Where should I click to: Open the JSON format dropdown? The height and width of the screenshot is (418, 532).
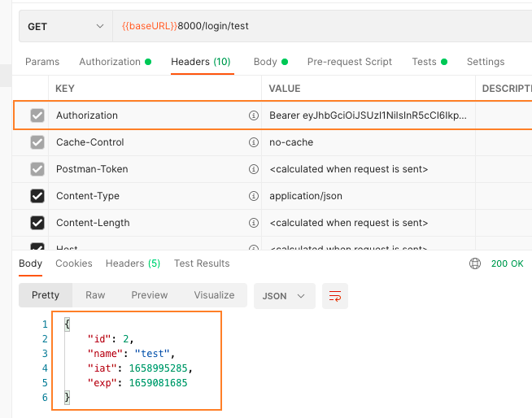pos(284,296)
